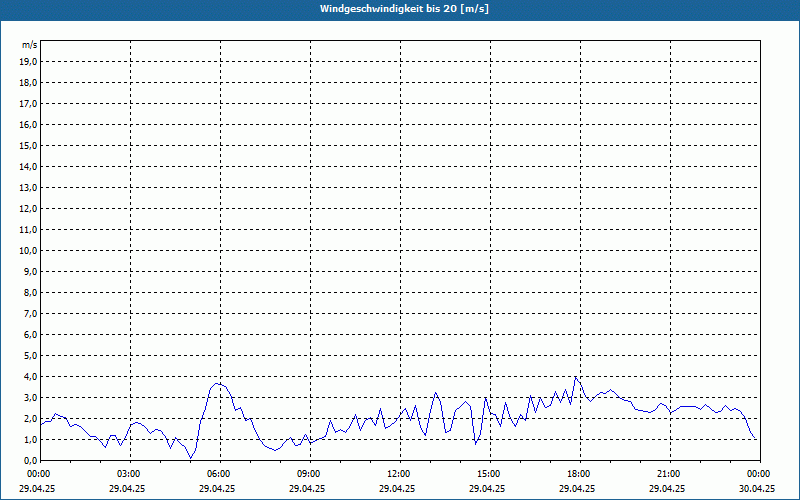
Task: Click the '29.04.25' date under 03:00
Action: 127,488
